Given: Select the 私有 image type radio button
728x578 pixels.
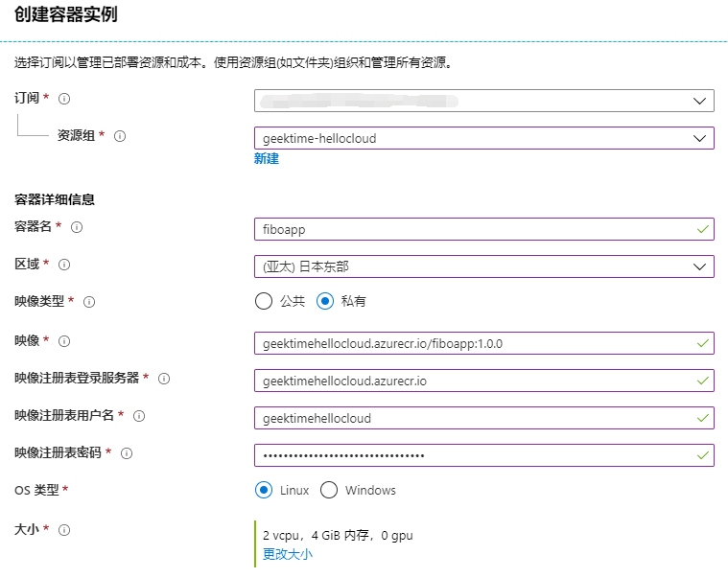Looking at the screenshot, I should click(325, 301).
